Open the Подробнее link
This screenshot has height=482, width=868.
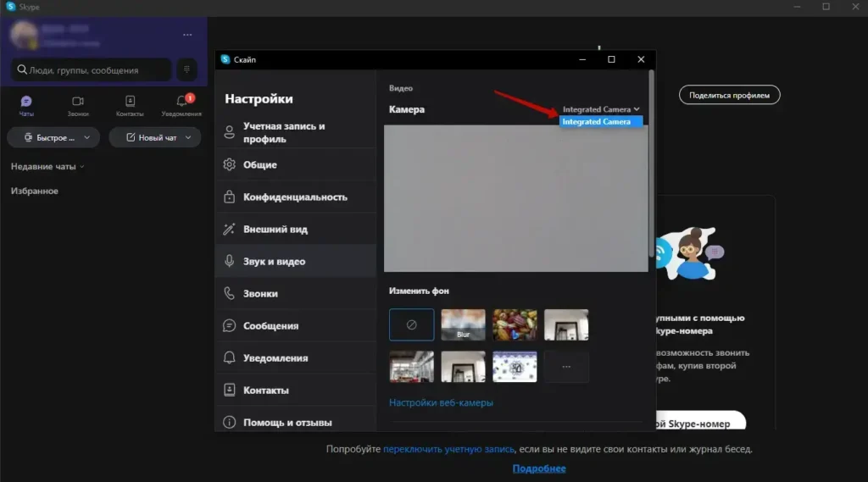point(539,468)
